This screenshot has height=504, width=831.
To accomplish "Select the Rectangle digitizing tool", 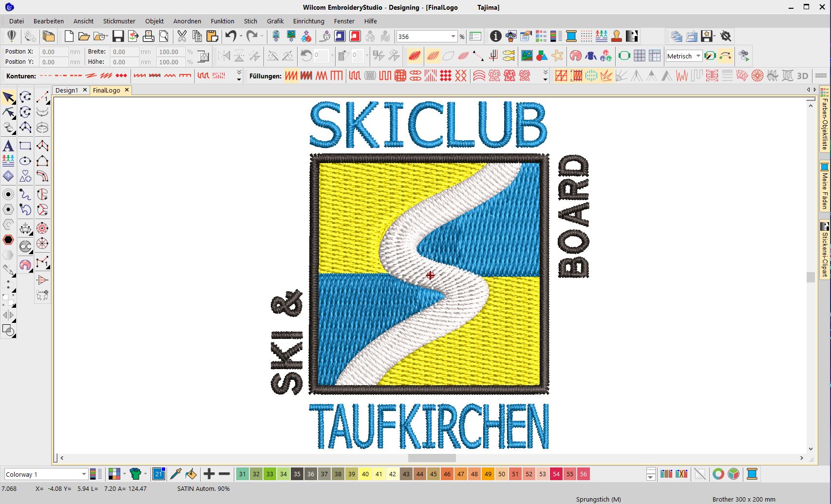I will 25,146.
